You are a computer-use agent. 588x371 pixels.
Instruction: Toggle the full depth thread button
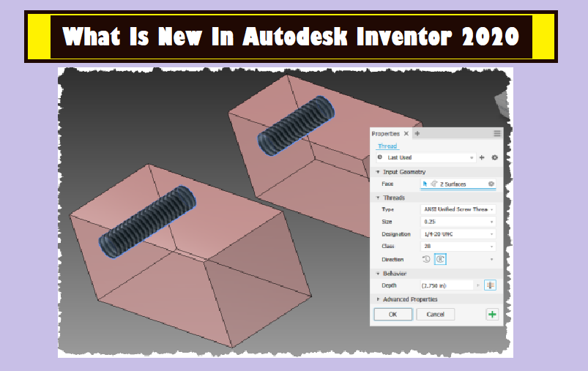tap(490, 285)
